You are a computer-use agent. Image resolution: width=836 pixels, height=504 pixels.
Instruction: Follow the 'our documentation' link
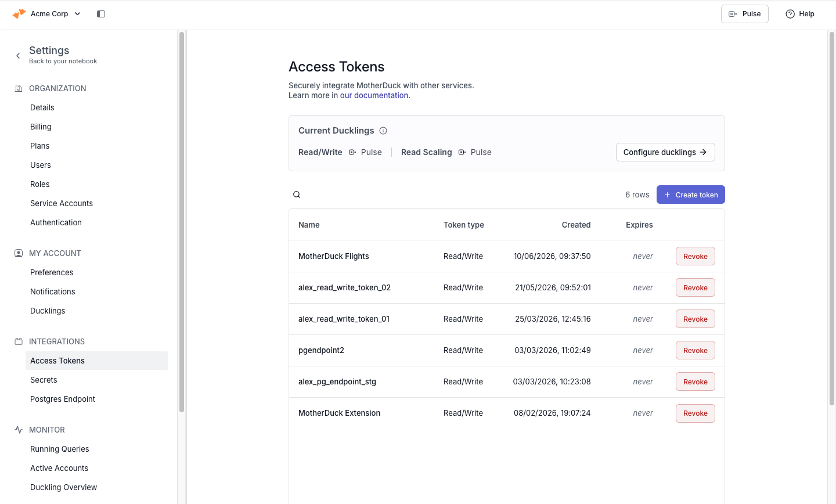tap(374, 95)
